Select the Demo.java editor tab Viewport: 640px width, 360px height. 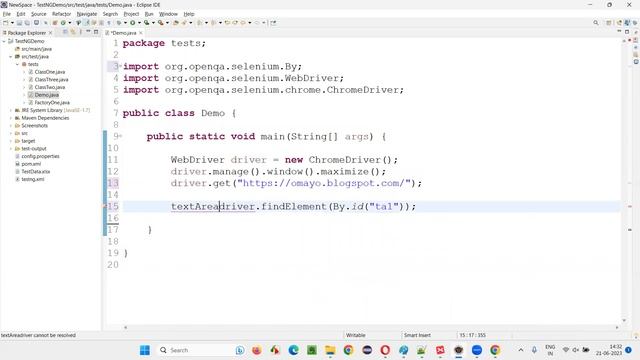(x=123, y=33)
